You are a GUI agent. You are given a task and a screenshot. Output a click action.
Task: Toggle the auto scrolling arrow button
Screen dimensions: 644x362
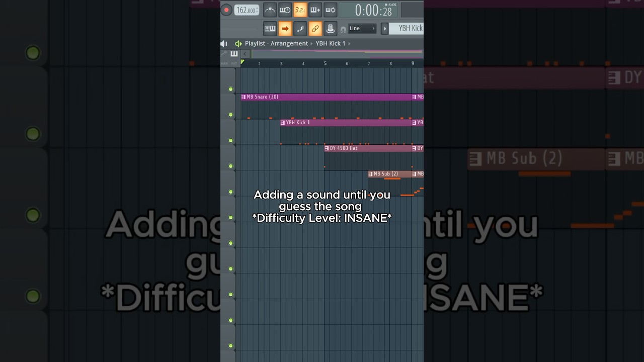(x=285, y=29)
